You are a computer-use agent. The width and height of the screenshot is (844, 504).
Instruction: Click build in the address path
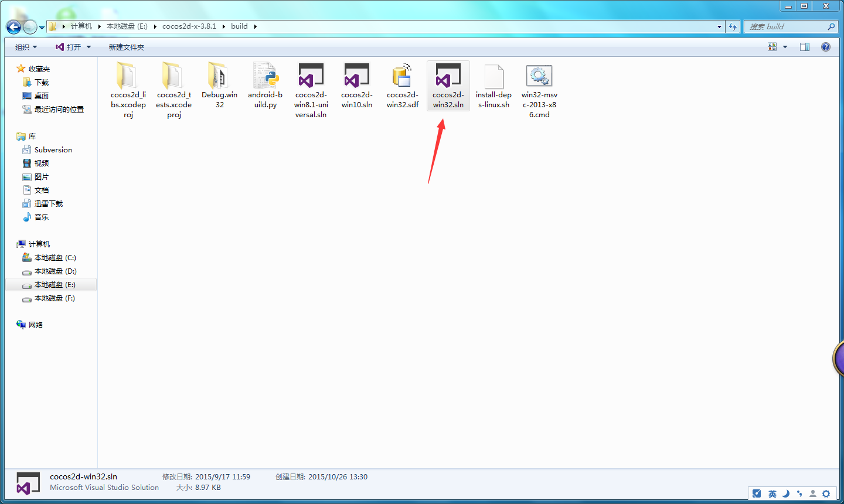(x=239, y=26)
